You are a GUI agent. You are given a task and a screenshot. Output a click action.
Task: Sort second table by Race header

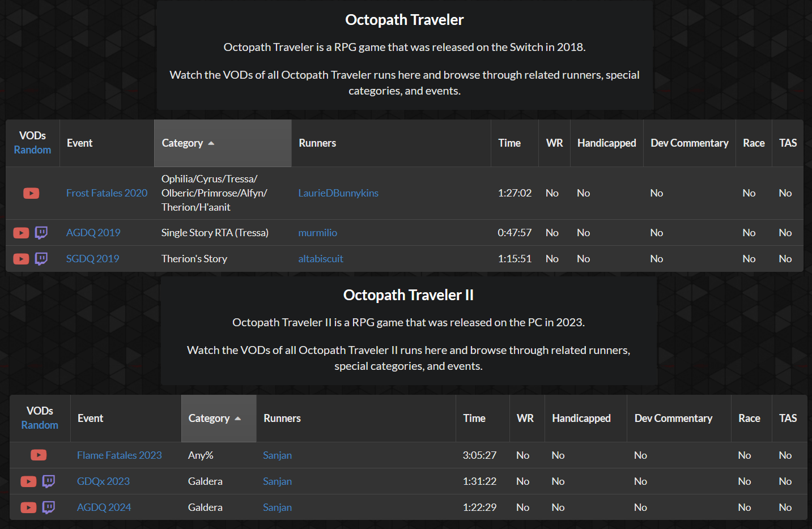[751, 419]
